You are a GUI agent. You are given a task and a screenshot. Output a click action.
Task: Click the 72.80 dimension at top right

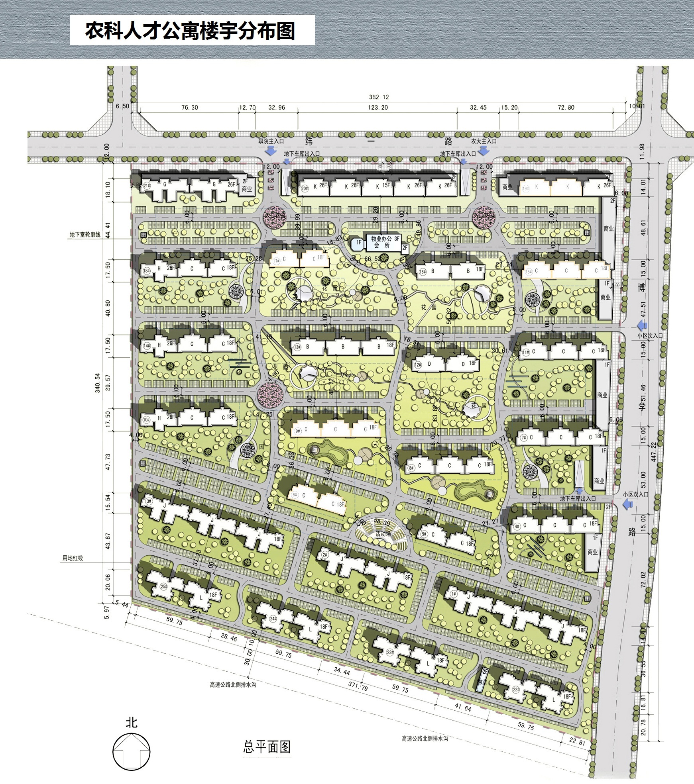[x=566, y=108]
